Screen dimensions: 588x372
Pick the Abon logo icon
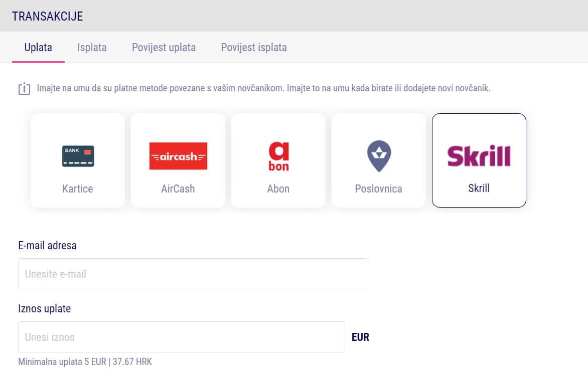coord(278,156)
